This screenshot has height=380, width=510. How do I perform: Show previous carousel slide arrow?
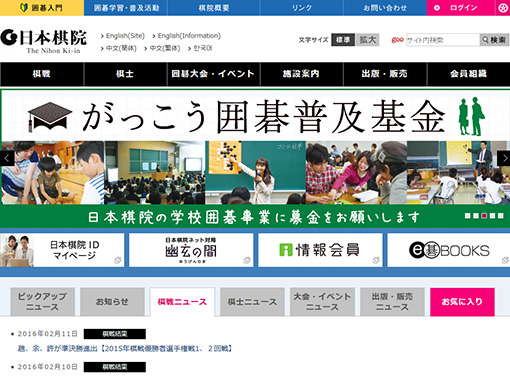tap(7, 158)
